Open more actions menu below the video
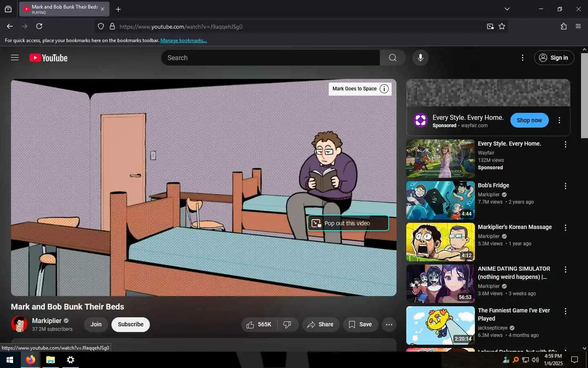The width and height of the screenshot is (588, 368). coord(389,325)
